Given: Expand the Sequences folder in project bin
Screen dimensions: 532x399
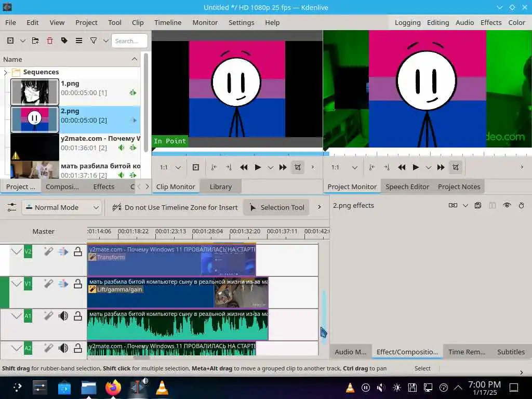Looking at the screenshot, I should point(5,72).
